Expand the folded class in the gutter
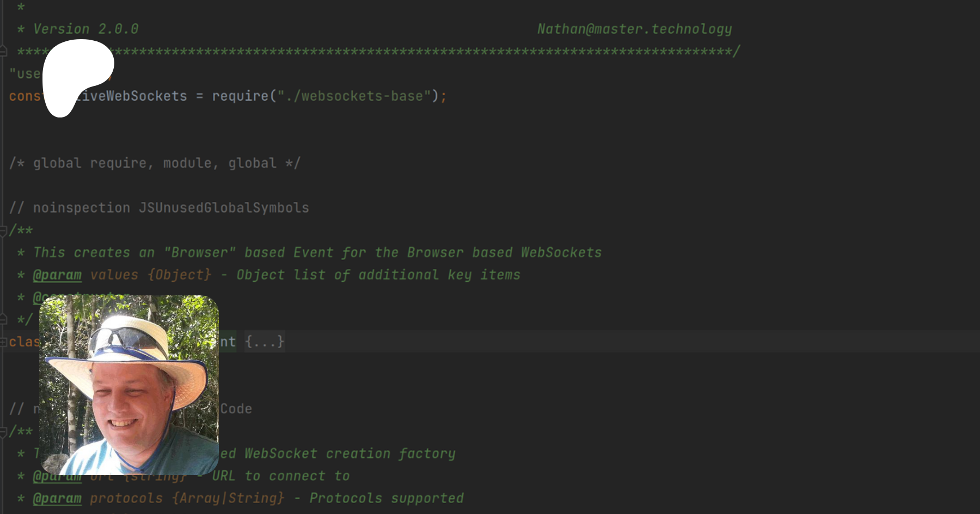Viewport: 980px width, 514px height. click(3, 342)
